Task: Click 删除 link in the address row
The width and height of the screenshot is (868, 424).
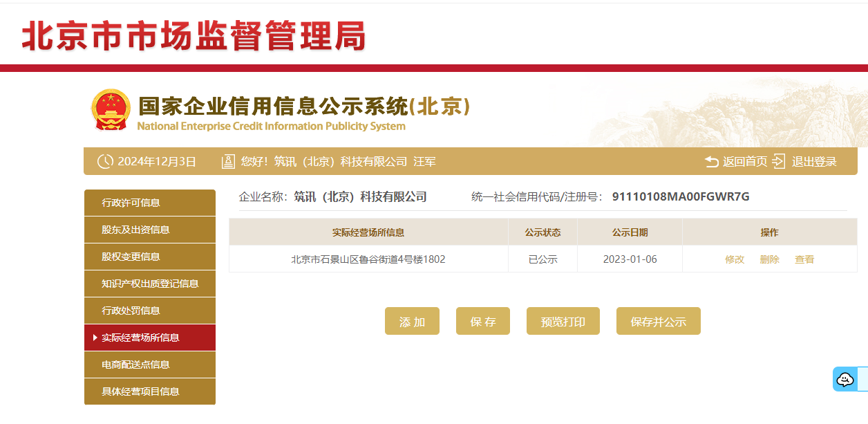Action: click(x=769, y=259)
